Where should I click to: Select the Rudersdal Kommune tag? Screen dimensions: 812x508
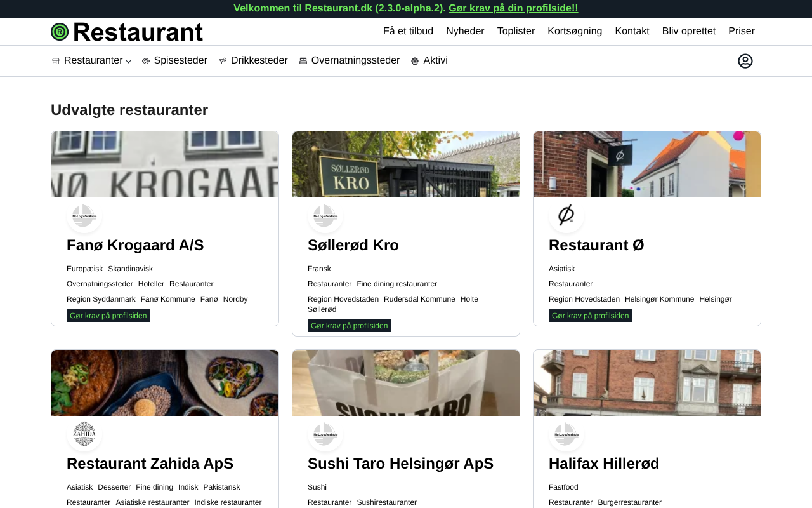[x=419, y=299]
